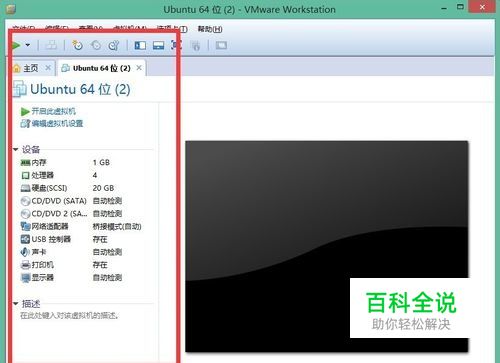The height and width of the screenshot is (363, 500).
Task: Click the console view icon at the toolbar end
Action: [221, 45]
